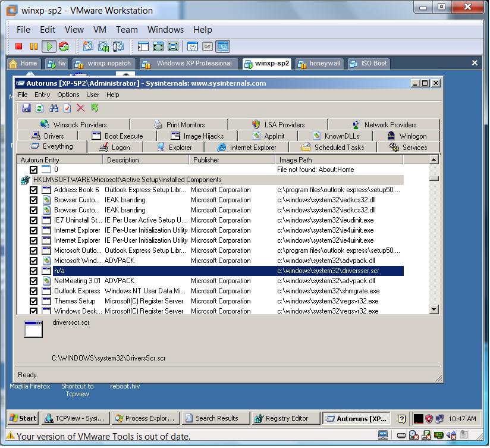Image resolution: width=490 pixels, height=448 pixels.
Task: Switch to the Services tab
Action: tap(408, 147)
